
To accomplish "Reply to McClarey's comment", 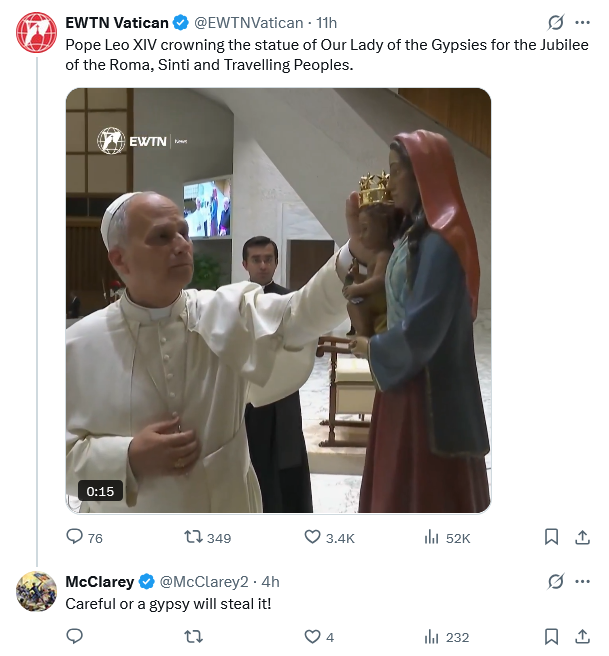I will click(75, 636).
